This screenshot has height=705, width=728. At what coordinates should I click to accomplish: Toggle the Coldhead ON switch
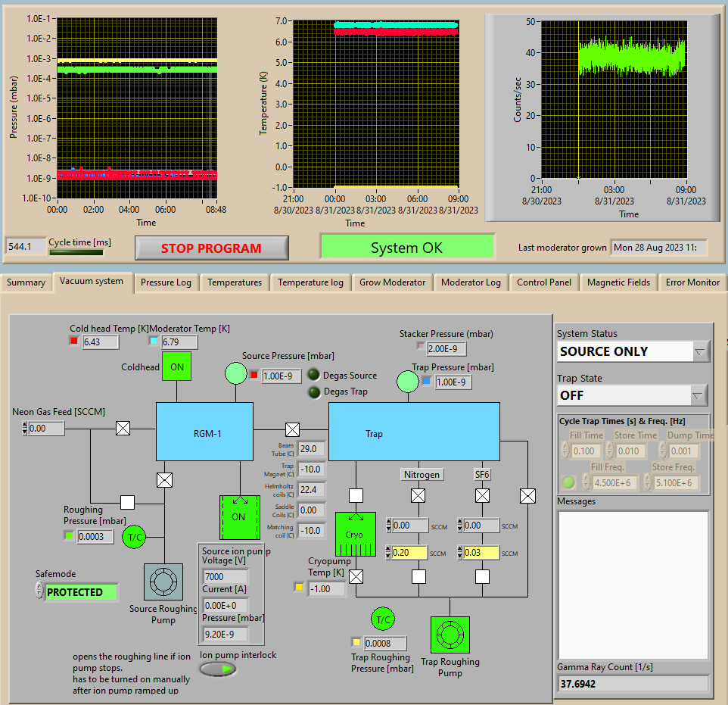(176, 367)
